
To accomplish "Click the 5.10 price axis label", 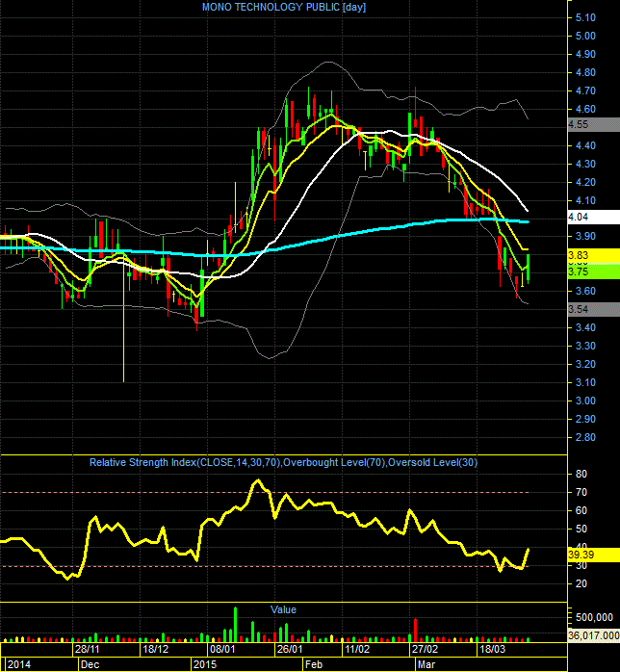I will tap(585, 17).
